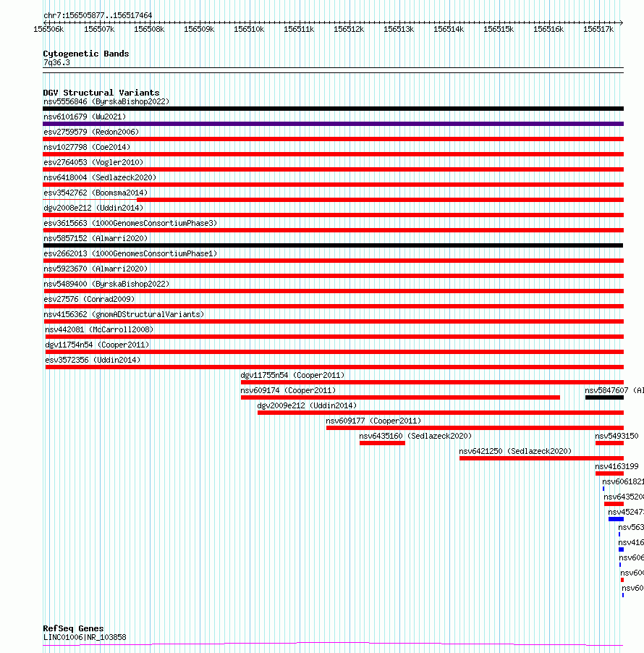Click nsv5489400 (ByrskaBishop2022) label
Viewport: 644px width, 653px height.
[106, 284]
